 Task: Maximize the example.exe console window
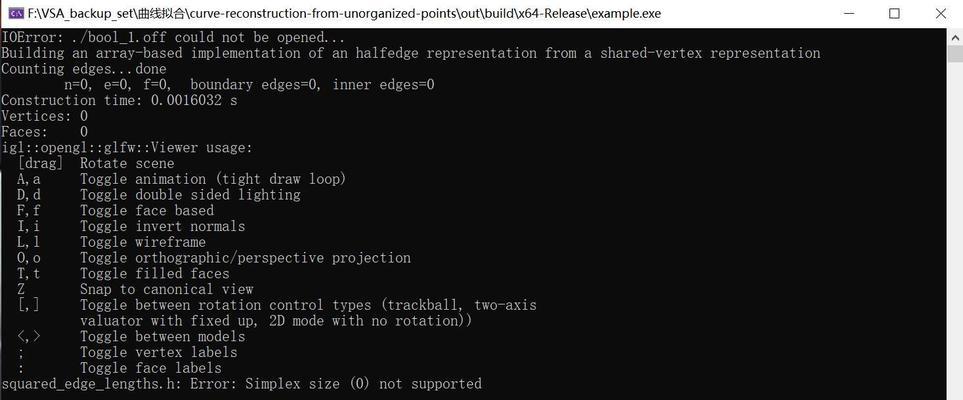tap(894, 13)
